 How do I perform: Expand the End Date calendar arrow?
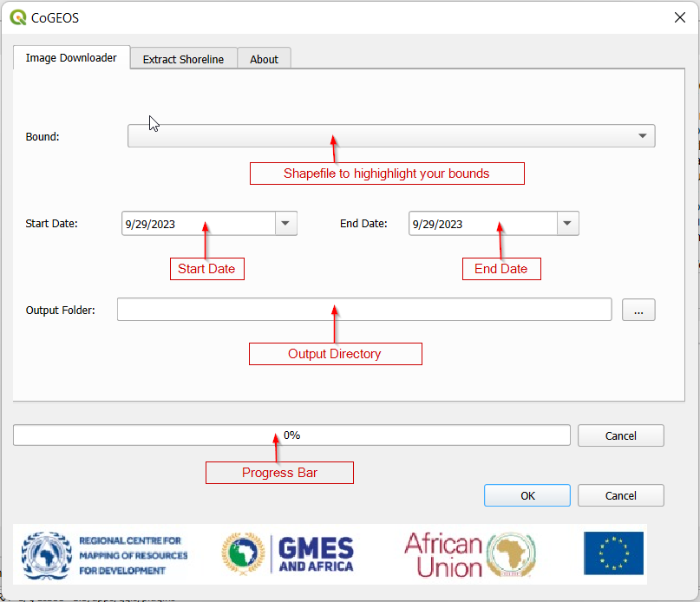(x=567, y=223)
